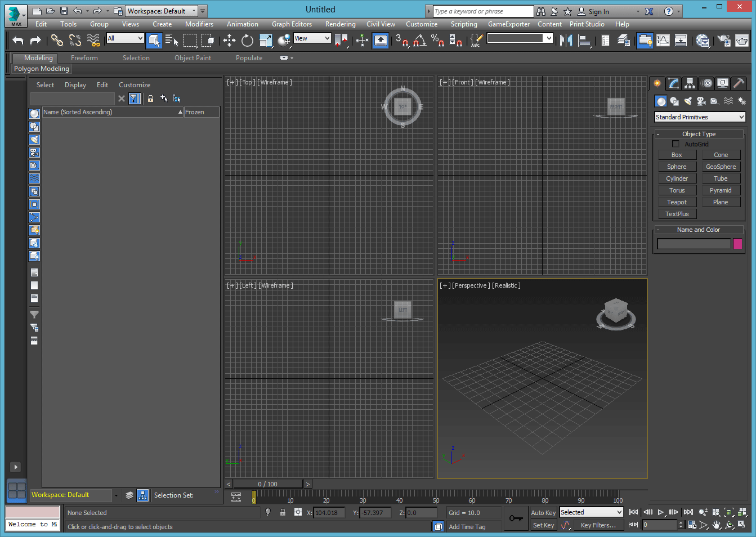This screenshot has height=537, width=756.
Task: Open Render Setup teapot icon
Action: pyautogui.click(x=724, y=40)
